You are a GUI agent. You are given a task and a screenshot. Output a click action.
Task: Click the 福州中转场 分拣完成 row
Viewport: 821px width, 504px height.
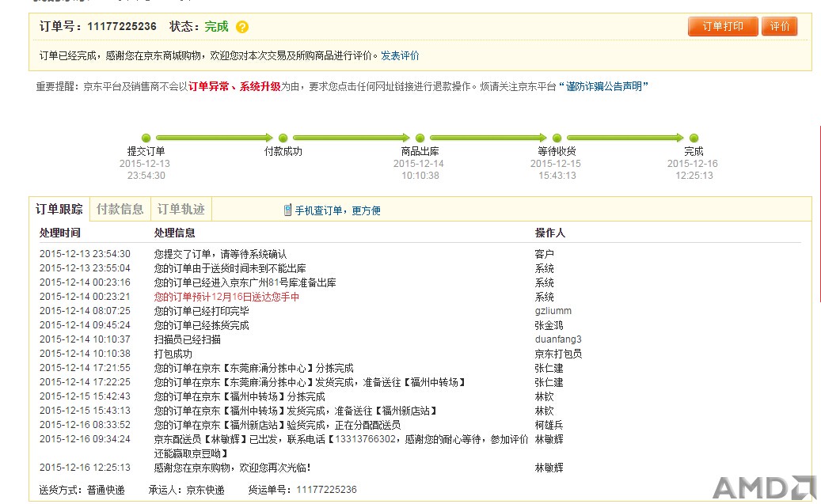coord(239,396)
